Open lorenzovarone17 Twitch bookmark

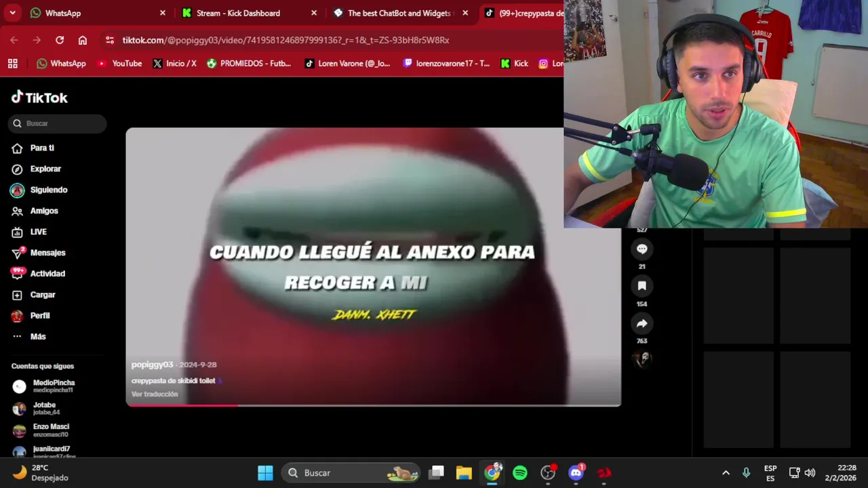tap(446, 64)
